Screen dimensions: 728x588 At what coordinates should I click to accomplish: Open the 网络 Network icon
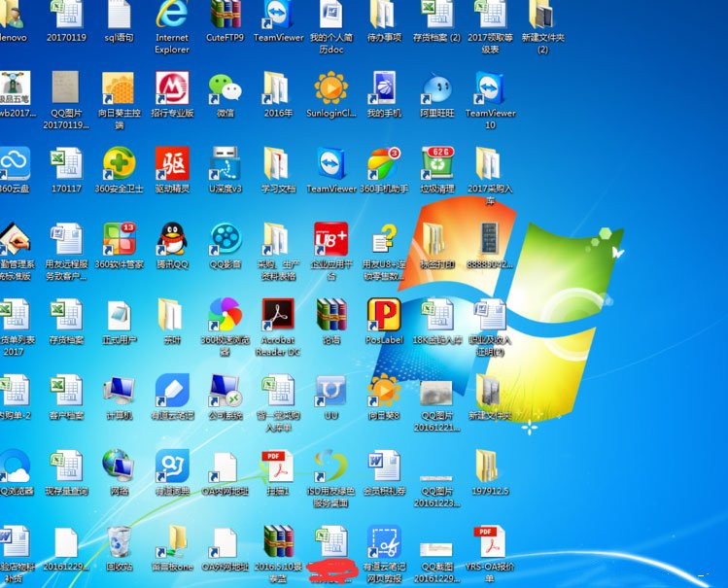pyautogui.click(x=120, y=472)
